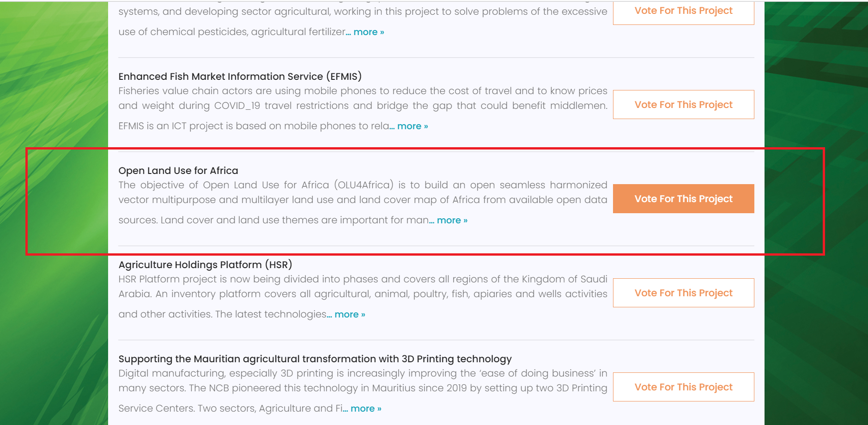The image size is (868, 425).
Task: Vote for the Enhanced Fish Market Information Service project
Action: [x=683, y=104]
